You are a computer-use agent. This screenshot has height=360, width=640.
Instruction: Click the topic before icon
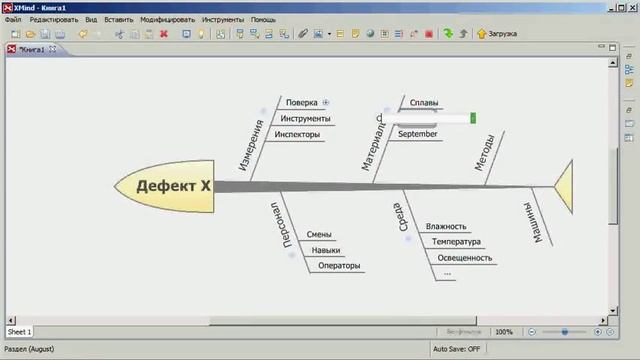click(269, 34)
